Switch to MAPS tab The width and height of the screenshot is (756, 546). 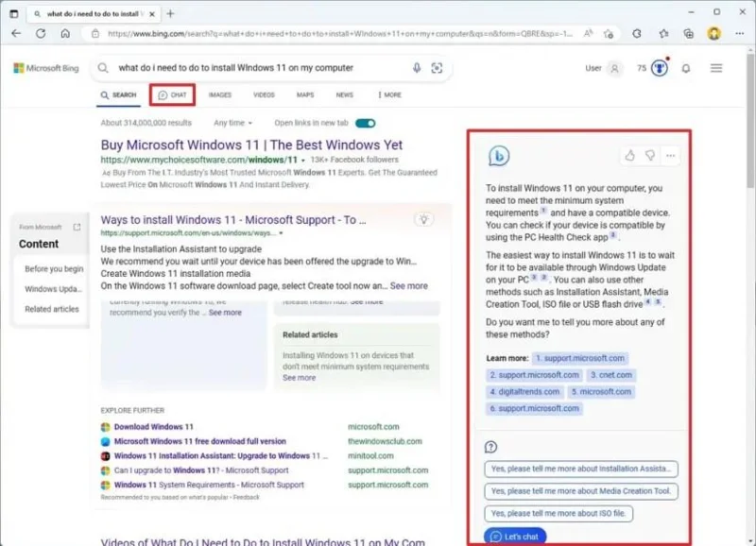[x=305, y=94]
